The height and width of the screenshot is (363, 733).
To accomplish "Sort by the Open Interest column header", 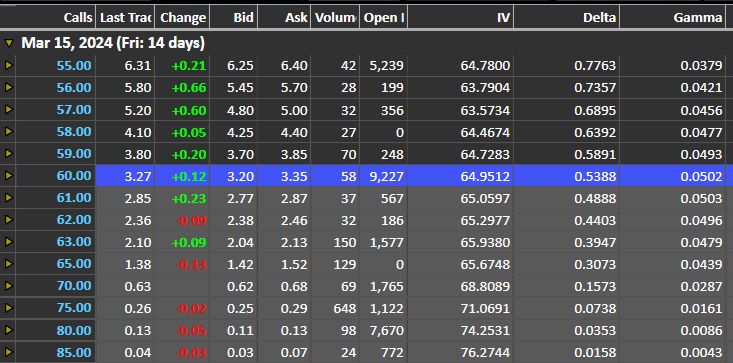I will pyautogui.click(x=383, y=17).
